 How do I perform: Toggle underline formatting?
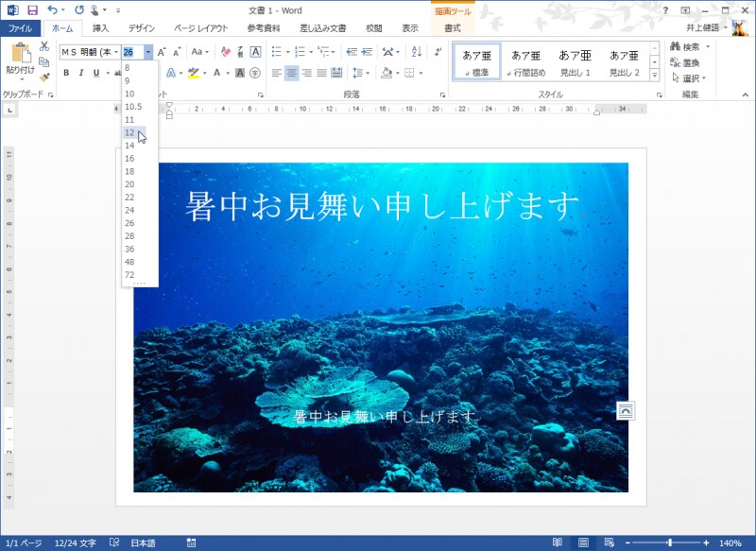pyautogui.click(x=96, y=72)
